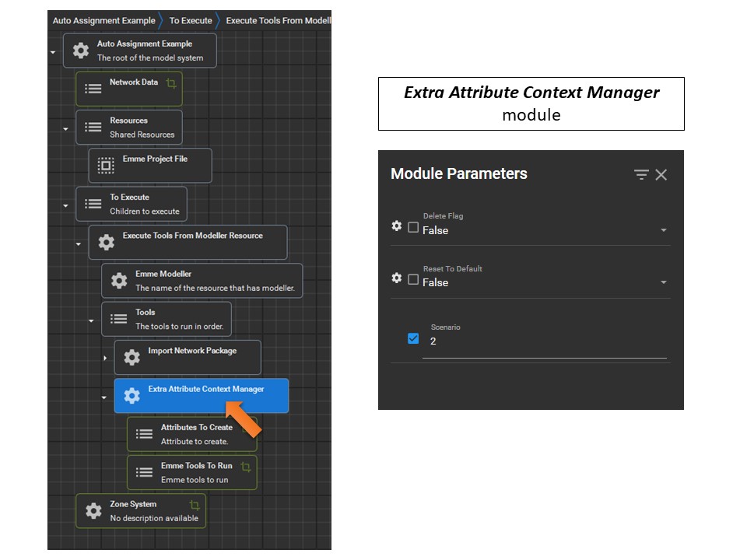Click gear icon beside Delete Flag parameter
Viewport: 747px width, 560px height.
point(397,226)
